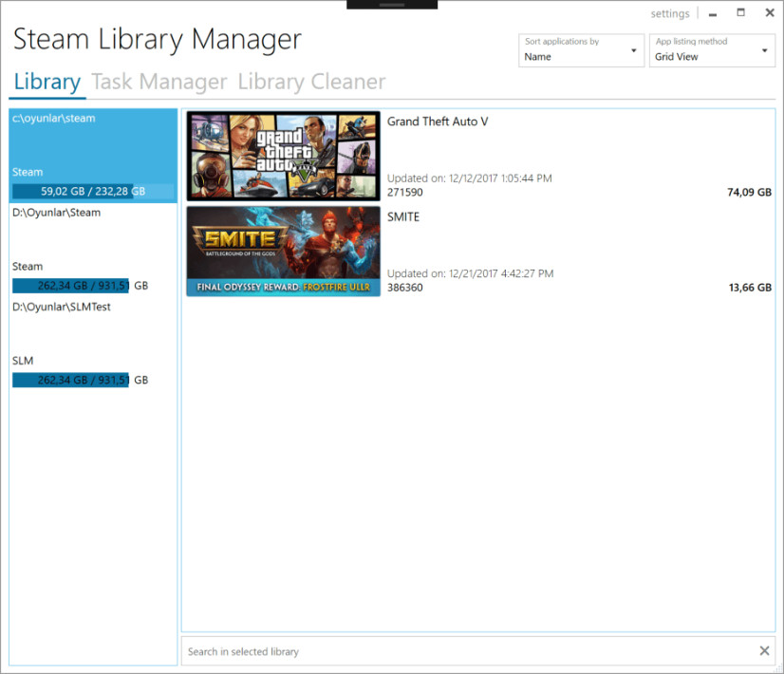Click the SMITE game thumbnail

283,252
